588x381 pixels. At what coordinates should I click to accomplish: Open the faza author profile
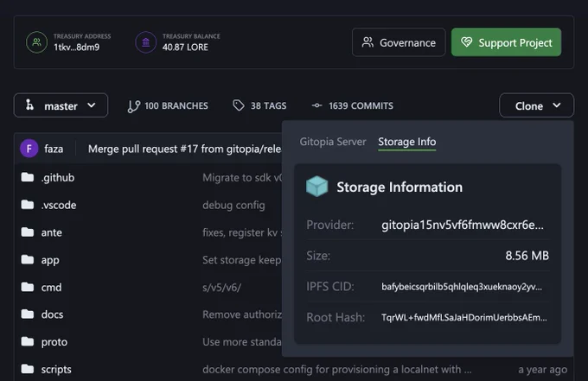coord(54,149)
